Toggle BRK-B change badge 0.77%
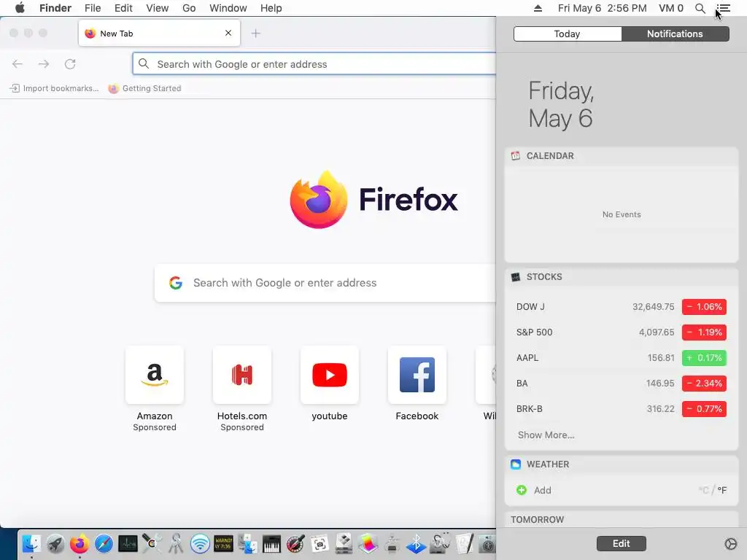 coord(704,408)
